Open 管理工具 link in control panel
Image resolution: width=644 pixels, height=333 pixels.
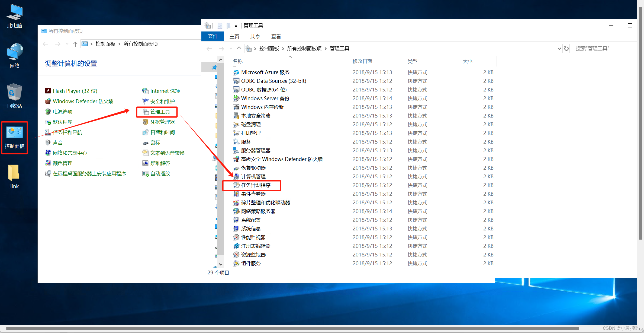pos(160,112)
